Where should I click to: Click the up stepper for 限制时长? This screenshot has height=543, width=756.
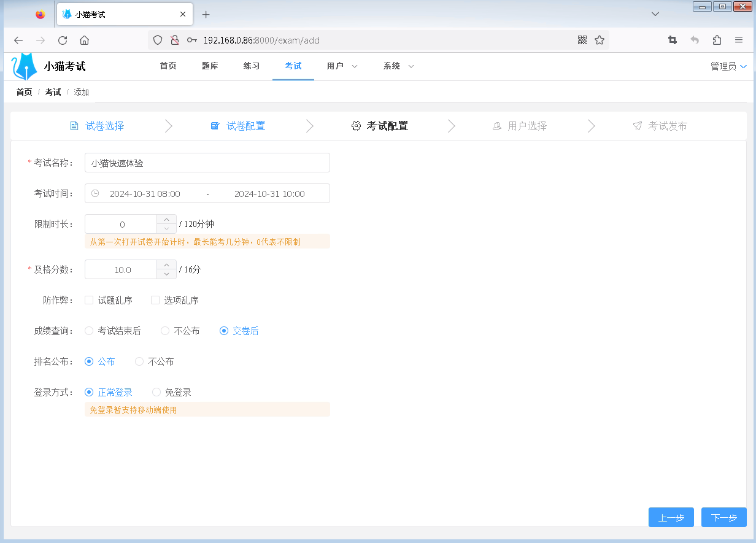166,219
